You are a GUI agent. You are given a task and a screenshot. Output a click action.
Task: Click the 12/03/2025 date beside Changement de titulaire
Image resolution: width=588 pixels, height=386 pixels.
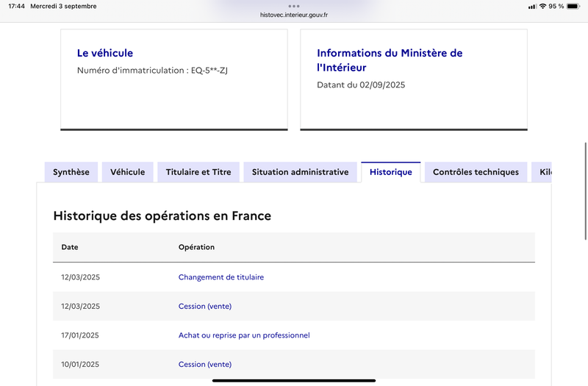(81, 277)
